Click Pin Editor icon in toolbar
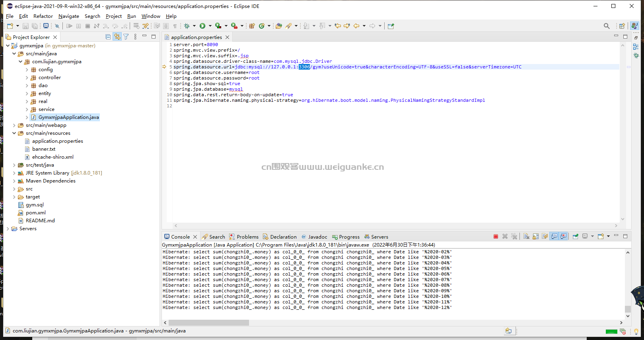This screenshot has height=340, width=644. (x=391, y=26)
